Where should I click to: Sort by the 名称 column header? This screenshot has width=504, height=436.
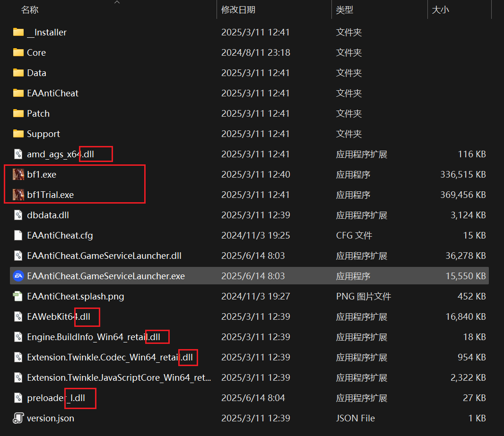pos(30,9)
